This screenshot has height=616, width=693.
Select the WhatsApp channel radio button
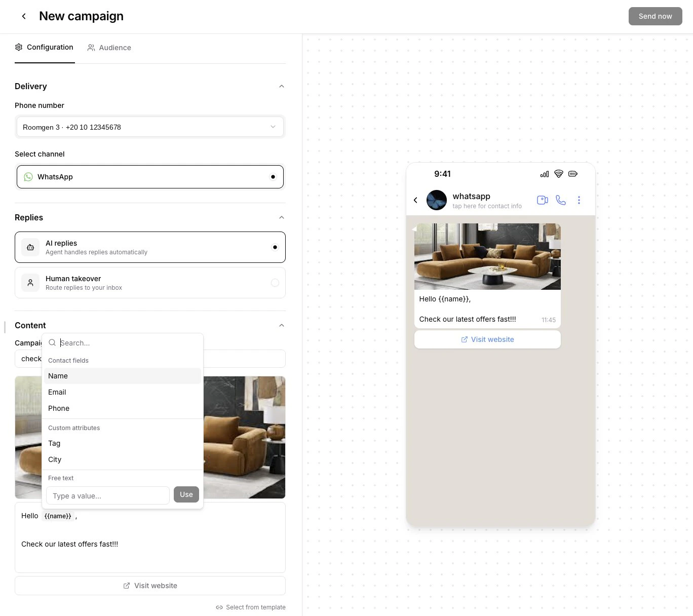point(273,177)
